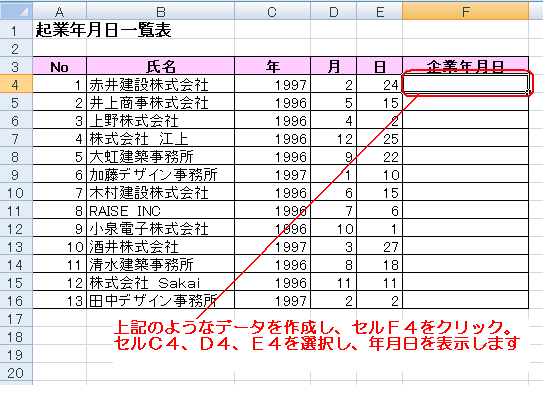
Task: Click cell 田中デザイン事務所
Action: [x=160, y=300]
